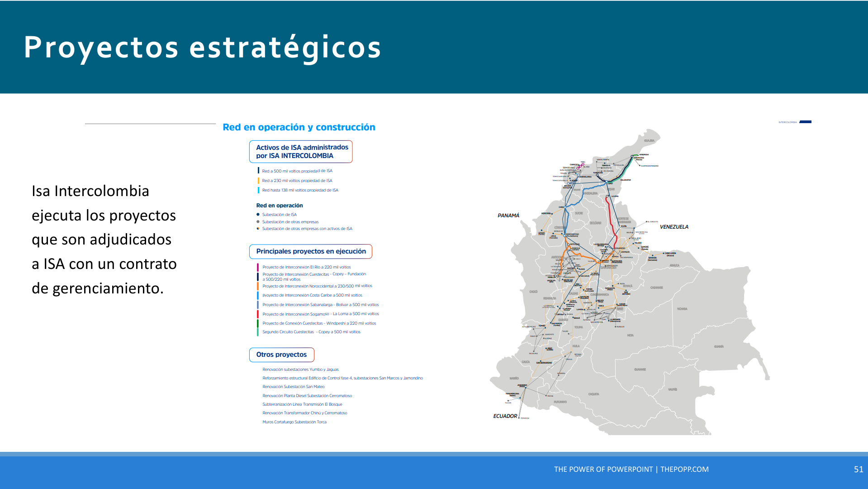Click the box 'Activos de ISA administrados por ISA INTERCOLOMBIA'
The image size is (868, 489).
point(301,152)
